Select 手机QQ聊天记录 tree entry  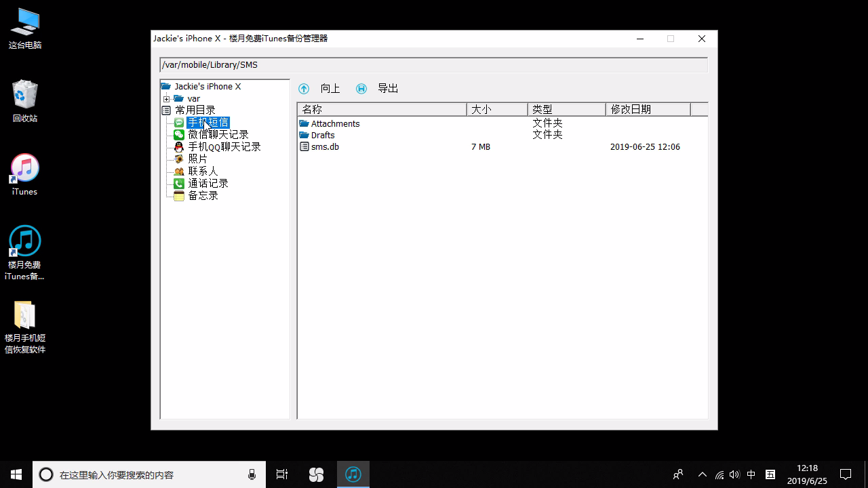(x=224, y=147)
